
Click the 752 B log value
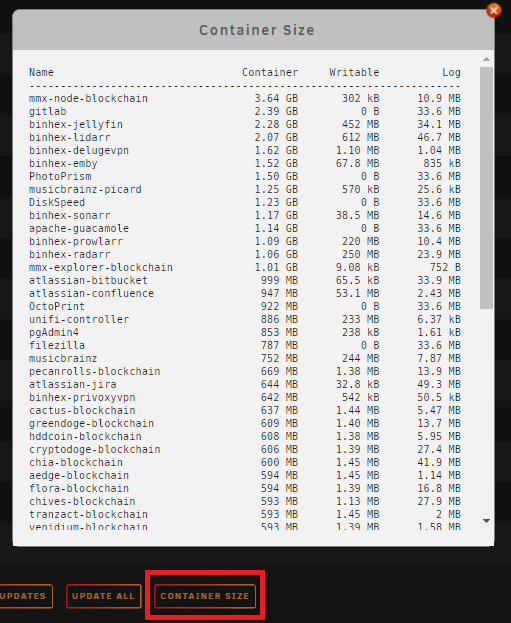coord(445,267)
